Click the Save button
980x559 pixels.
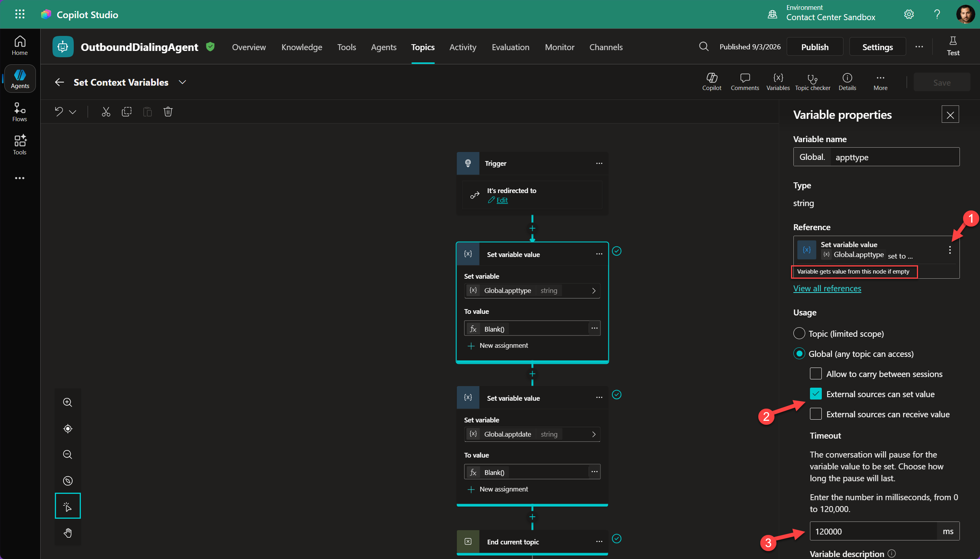(942, 83)
